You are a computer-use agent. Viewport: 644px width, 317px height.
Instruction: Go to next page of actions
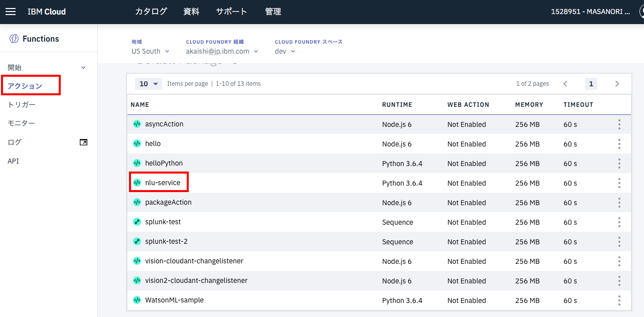617,83
